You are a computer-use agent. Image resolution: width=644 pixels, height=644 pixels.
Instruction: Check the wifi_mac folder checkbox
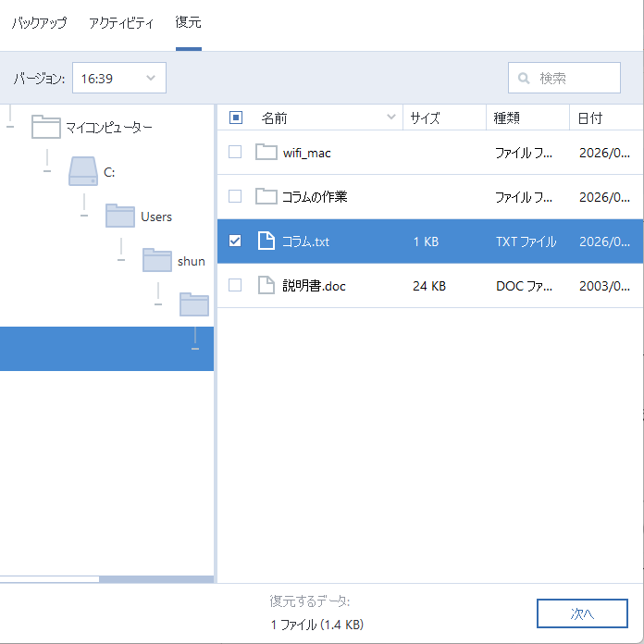click(235, 152)
